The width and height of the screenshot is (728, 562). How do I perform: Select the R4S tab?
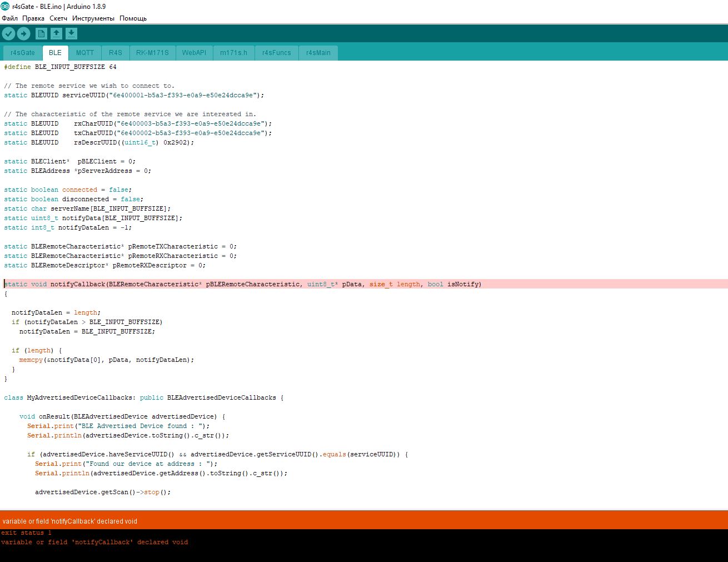click(116, 53)
